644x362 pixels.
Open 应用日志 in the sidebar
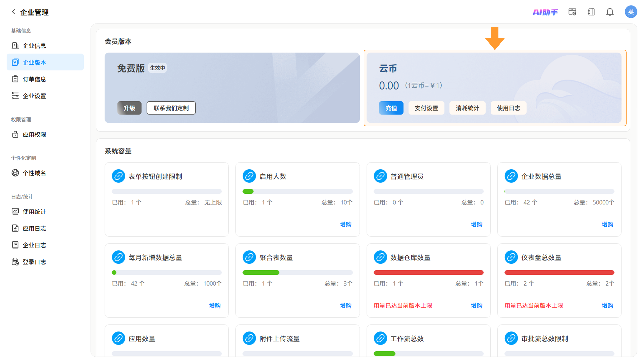pos(45,228)
